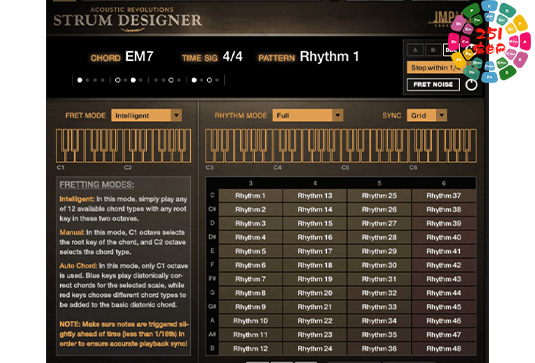Click the C4 label under rhythm keyboard
The height and width of the screenshot is (363, 535).
click(277, 168)
